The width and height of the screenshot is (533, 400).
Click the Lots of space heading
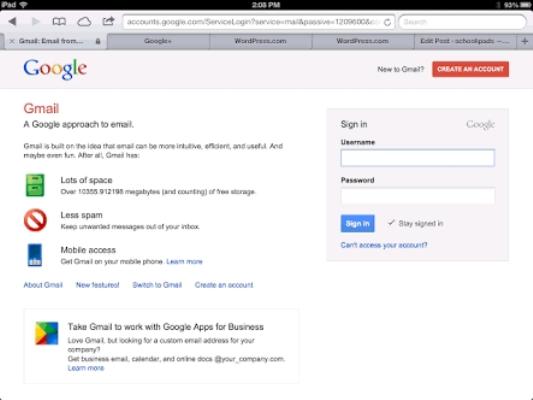click(x=86, y=180)
